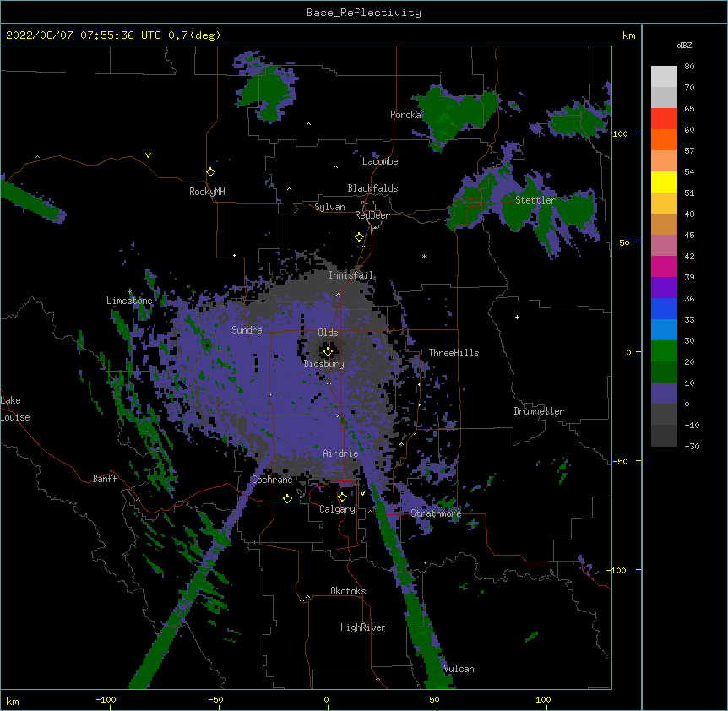The height and width of the screenshot is (711, 728).
Task: Click the Lake Louise label
Action: coord(15,409)
